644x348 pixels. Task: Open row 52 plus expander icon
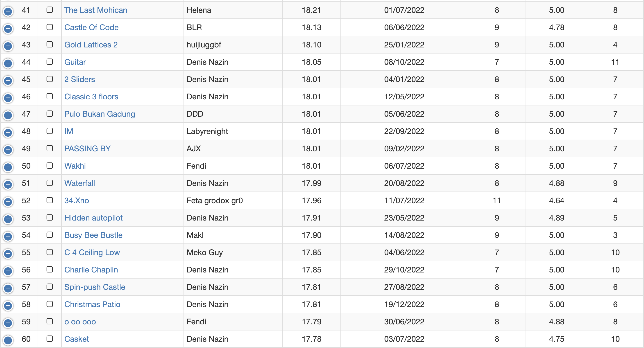point(8,202)
